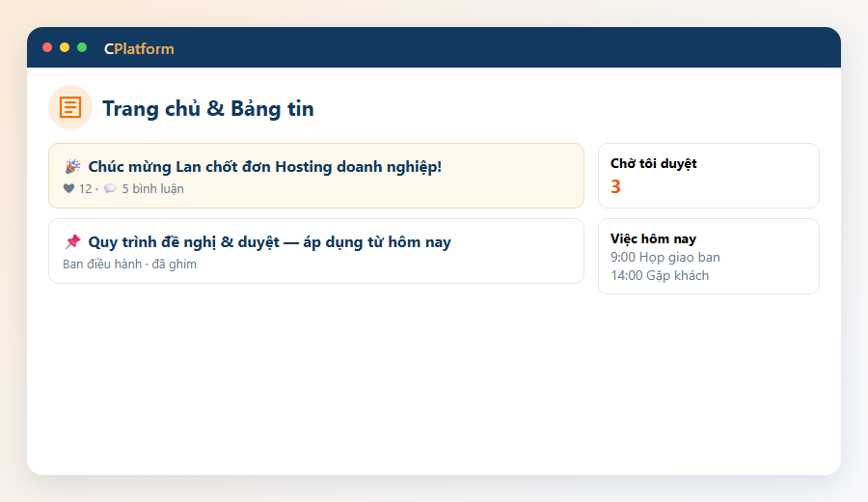
Task: Open the "Chờ tôi duyệt" card
Action: pos(709,176)
